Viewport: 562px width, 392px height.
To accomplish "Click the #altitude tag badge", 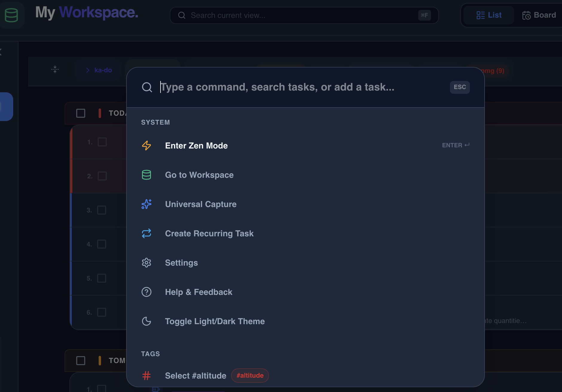I will click(x=250, y=376).
